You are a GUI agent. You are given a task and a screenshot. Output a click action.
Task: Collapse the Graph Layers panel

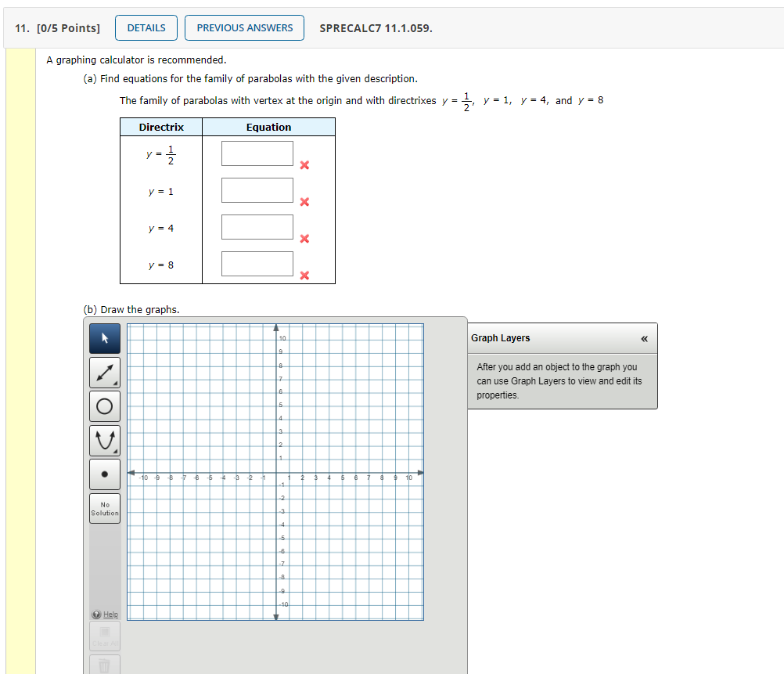[x=644, y=339]
